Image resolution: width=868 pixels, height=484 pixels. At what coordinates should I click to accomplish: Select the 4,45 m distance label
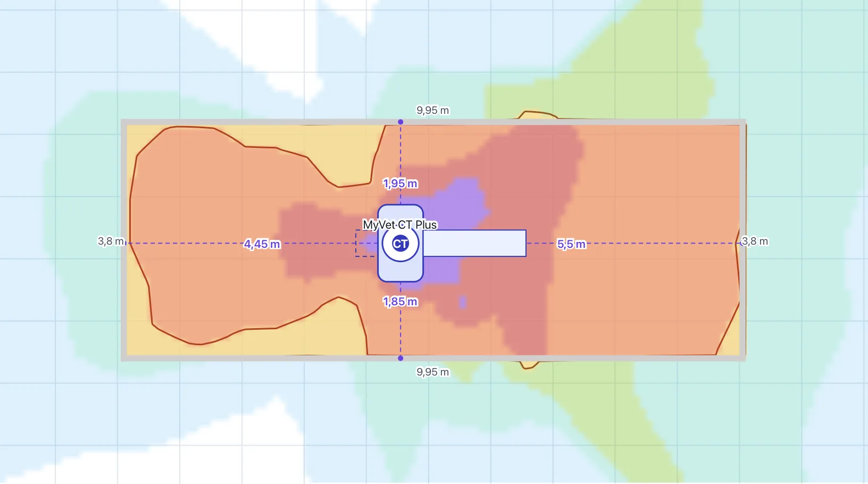(x=262, y=244)
